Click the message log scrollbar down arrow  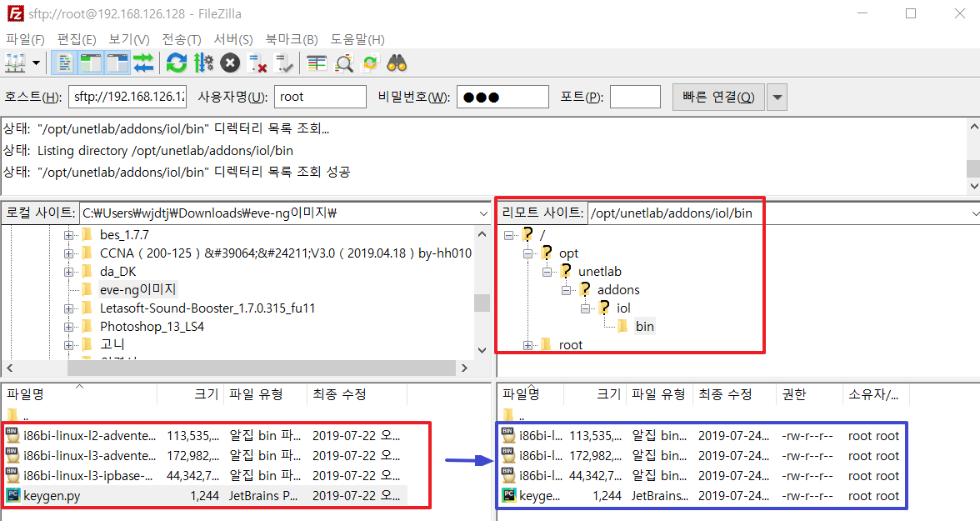973,186
